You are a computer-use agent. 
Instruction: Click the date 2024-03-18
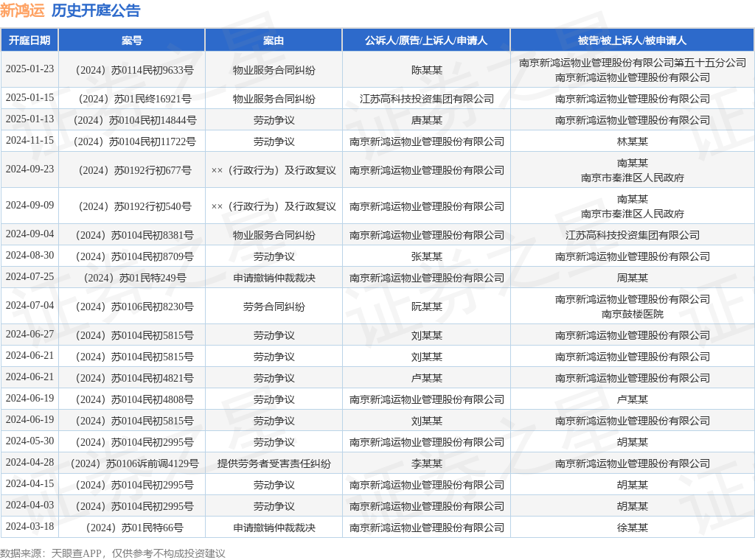tap(29, 526)
